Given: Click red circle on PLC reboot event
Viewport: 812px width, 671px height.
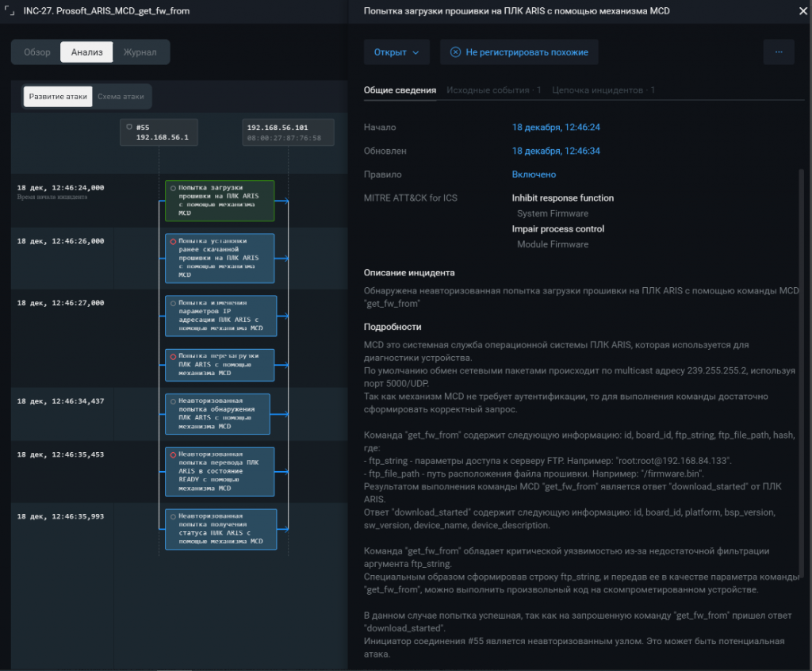Looking at the screenshot, I should coord(173,356).
